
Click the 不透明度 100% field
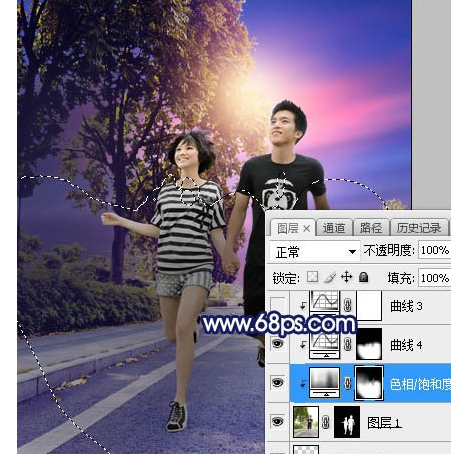point(434,250)
